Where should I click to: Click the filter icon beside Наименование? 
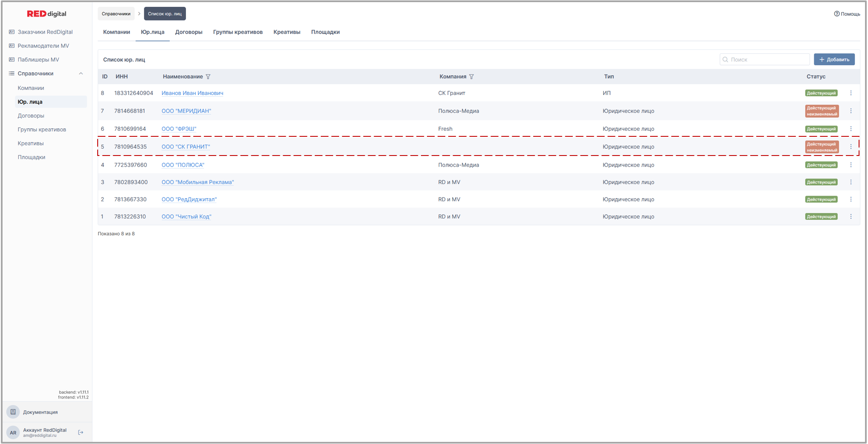[x=208, y=77]
